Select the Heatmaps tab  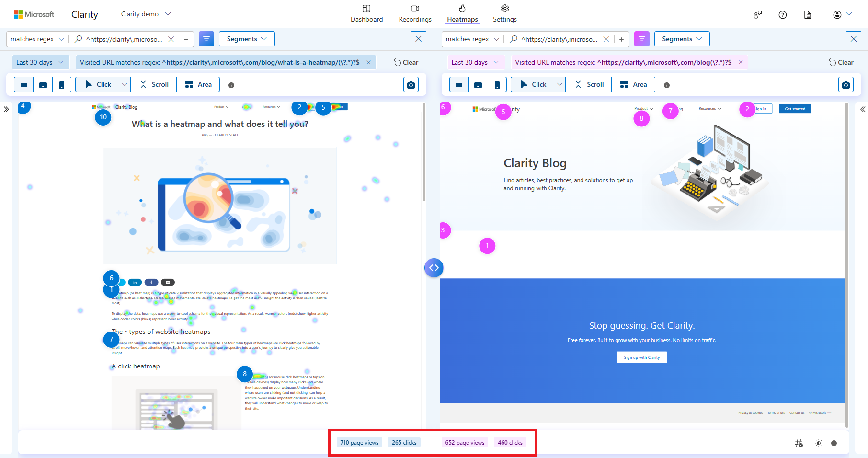462,14
